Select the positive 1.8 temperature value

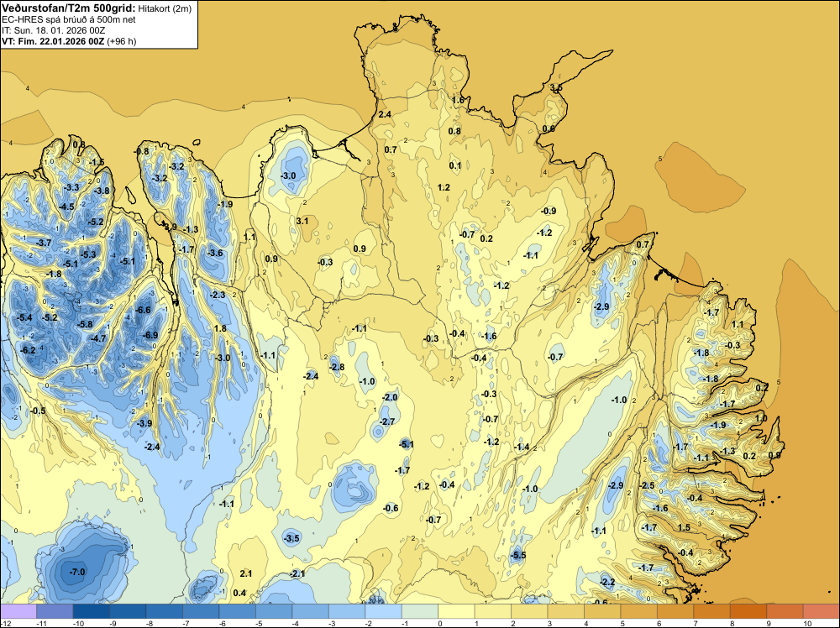pyautogui.click(x=220, y=328)
